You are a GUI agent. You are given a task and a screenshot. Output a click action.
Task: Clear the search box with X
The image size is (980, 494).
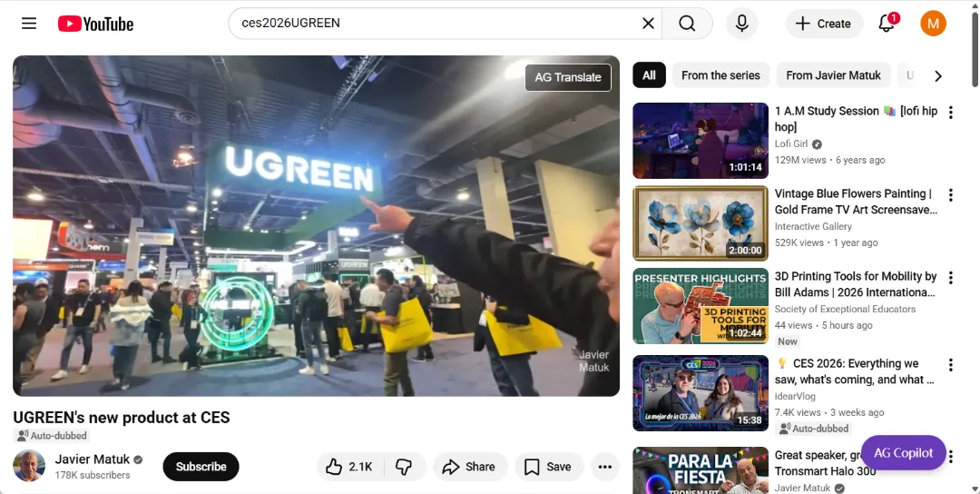point(648,24)
